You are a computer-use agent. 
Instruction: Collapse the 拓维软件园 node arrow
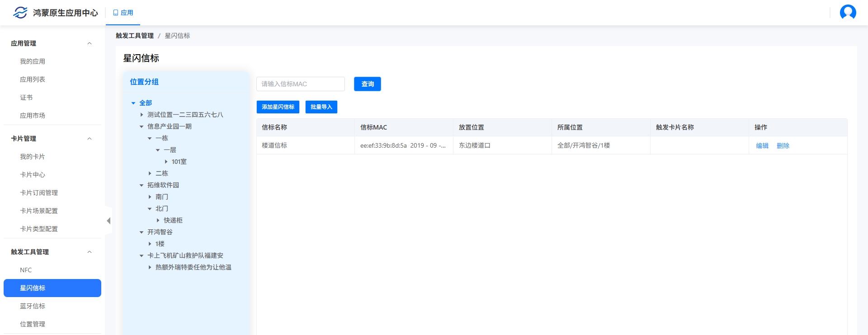pyautogui.click(x=142, y=186)
